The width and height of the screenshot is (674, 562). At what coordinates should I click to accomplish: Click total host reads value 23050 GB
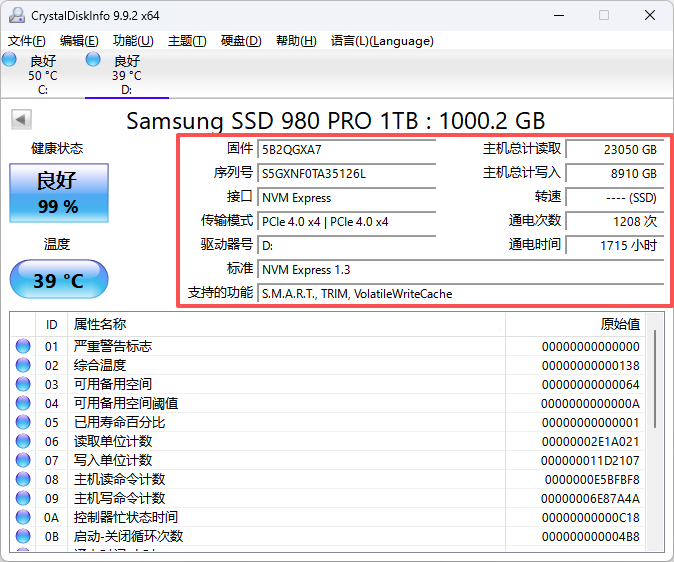click(x=615, y=150)
